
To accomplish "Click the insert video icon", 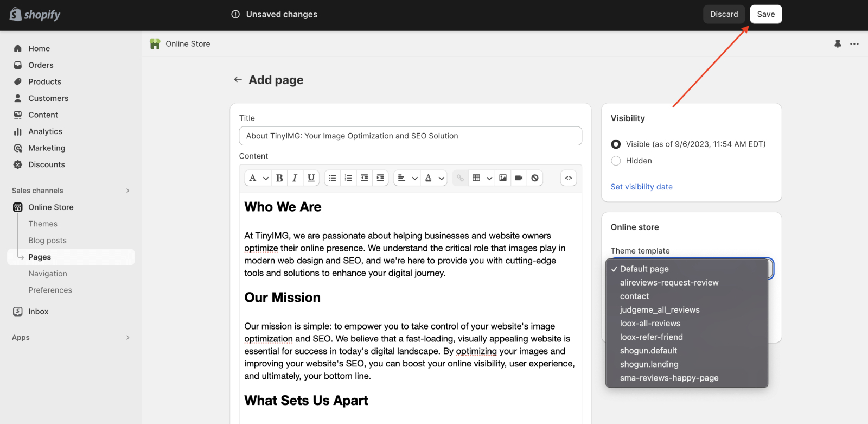I will tap(519, 178).
